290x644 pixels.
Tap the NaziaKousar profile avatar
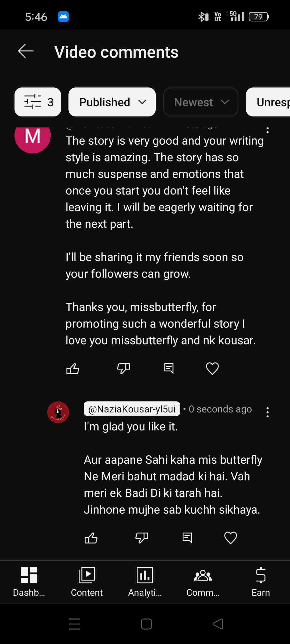58,412
